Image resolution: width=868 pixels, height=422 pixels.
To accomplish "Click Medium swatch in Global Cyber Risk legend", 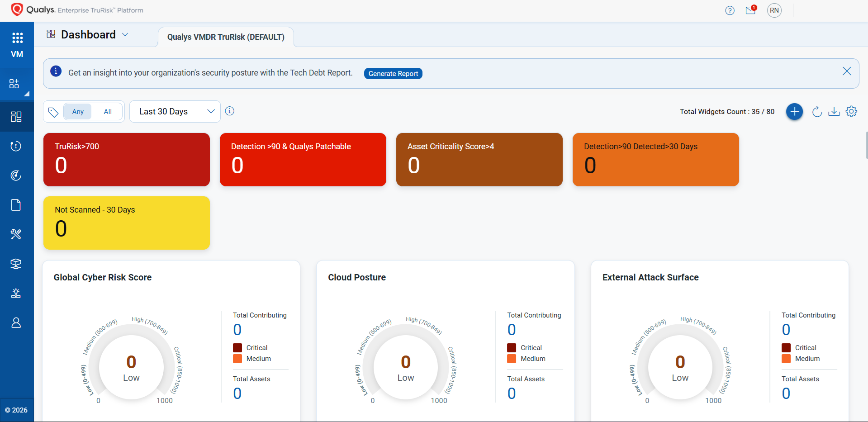I will pos(237,359).
